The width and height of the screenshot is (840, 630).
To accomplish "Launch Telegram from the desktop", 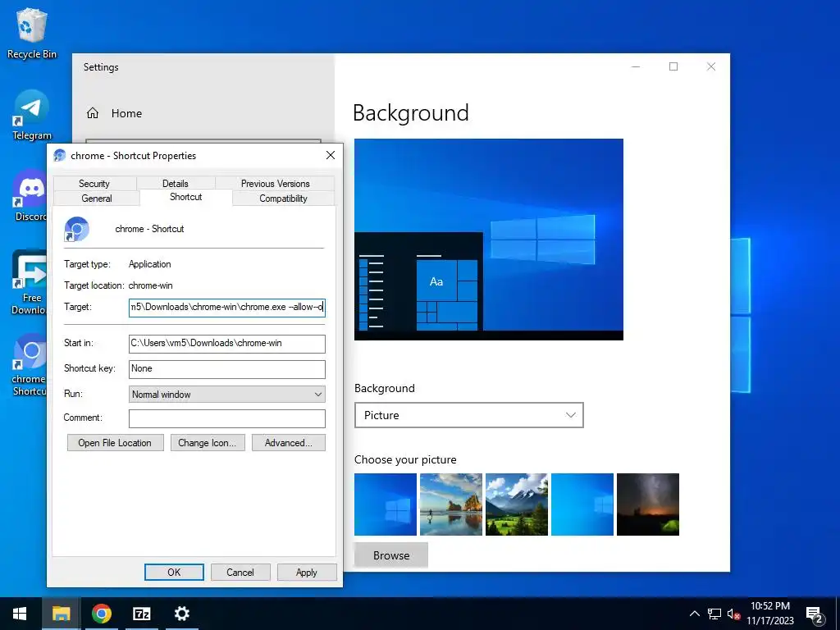I will click(32, 115).
